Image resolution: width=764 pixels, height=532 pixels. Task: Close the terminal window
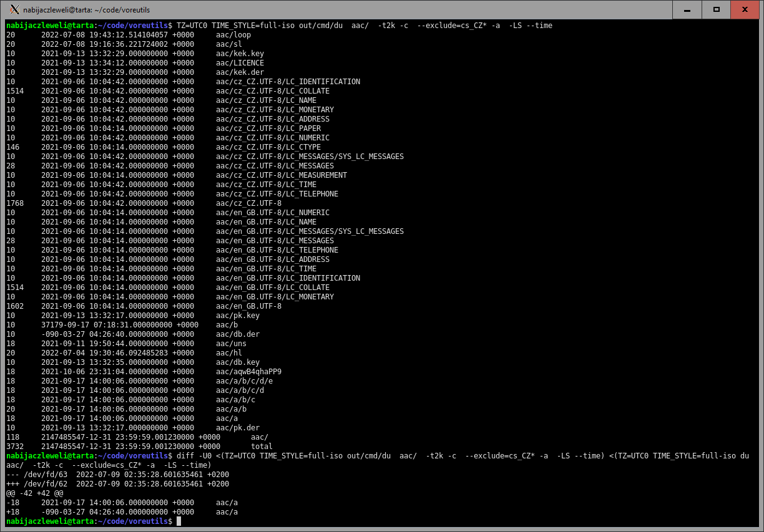tap(745, 9)
